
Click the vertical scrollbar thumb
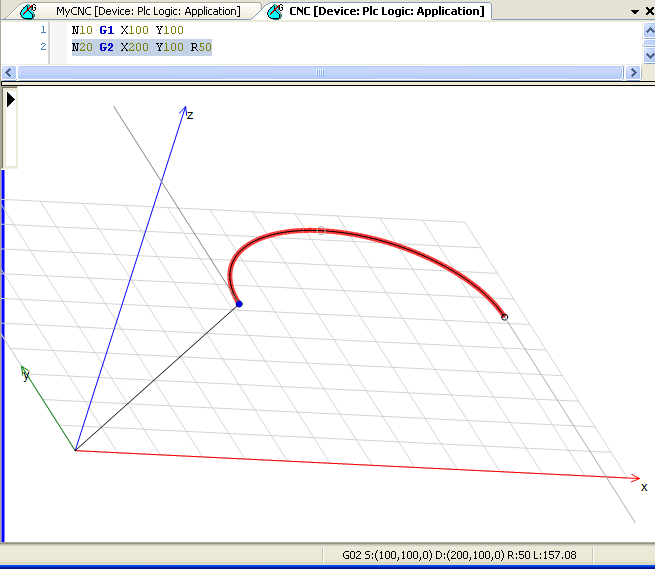coord(649,43)
